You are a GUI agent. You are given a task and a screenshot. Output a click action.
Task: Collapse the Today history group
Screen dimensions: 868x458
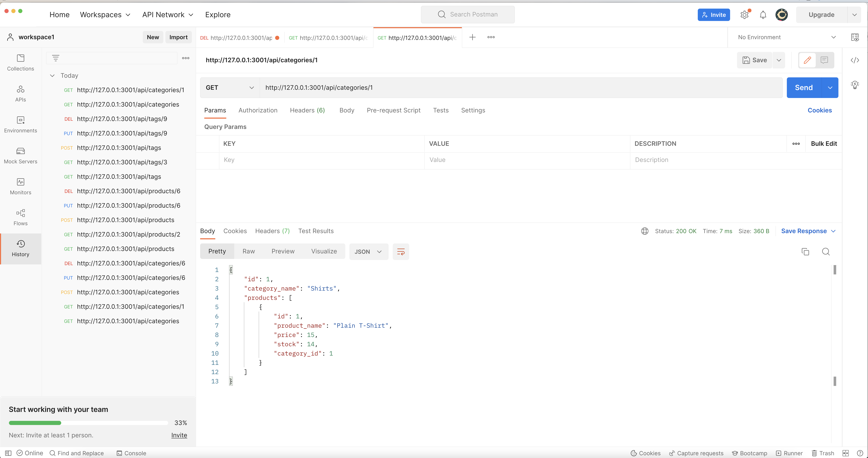[53, 75]
